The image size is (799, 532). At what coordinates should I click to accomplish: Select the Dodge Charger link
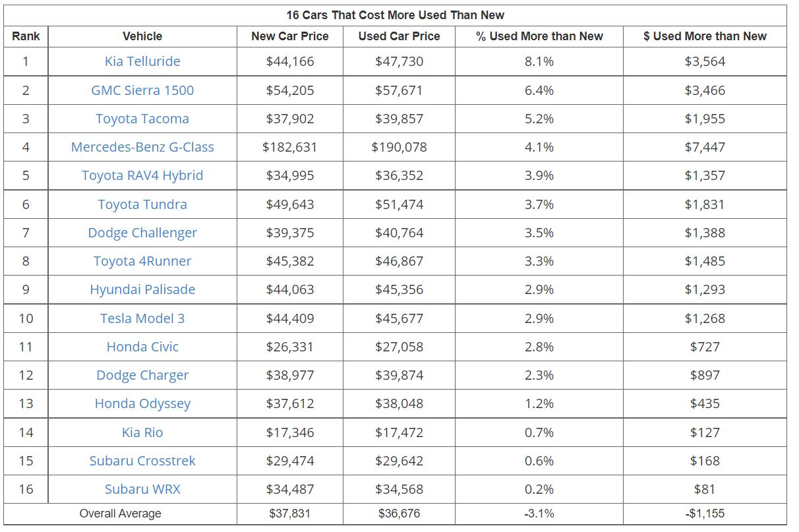click(142, 375)
